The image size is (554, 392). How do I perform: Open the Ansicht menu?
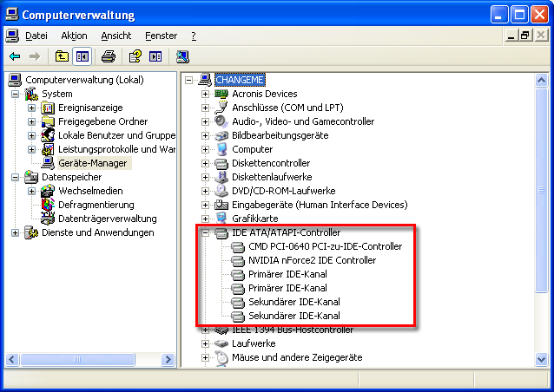[x=116, y=36]
